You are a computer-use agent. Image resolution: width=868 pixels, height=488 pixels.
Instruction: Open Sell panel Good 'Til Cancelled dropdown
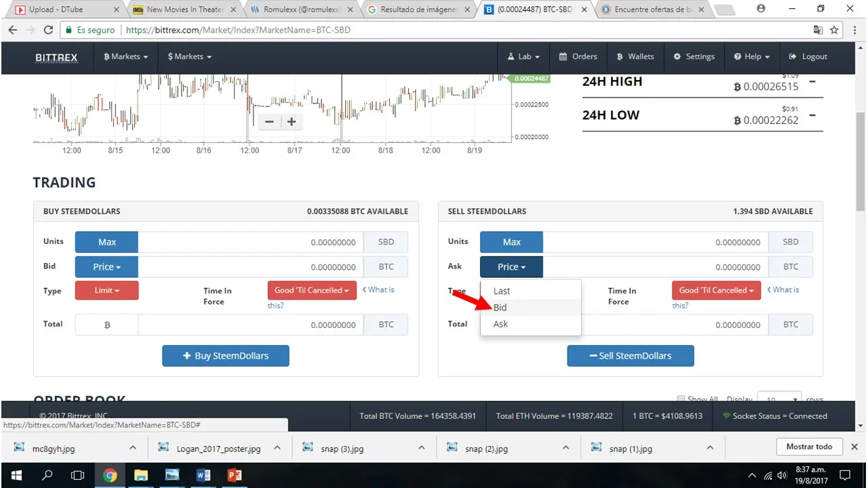point(717,290)
